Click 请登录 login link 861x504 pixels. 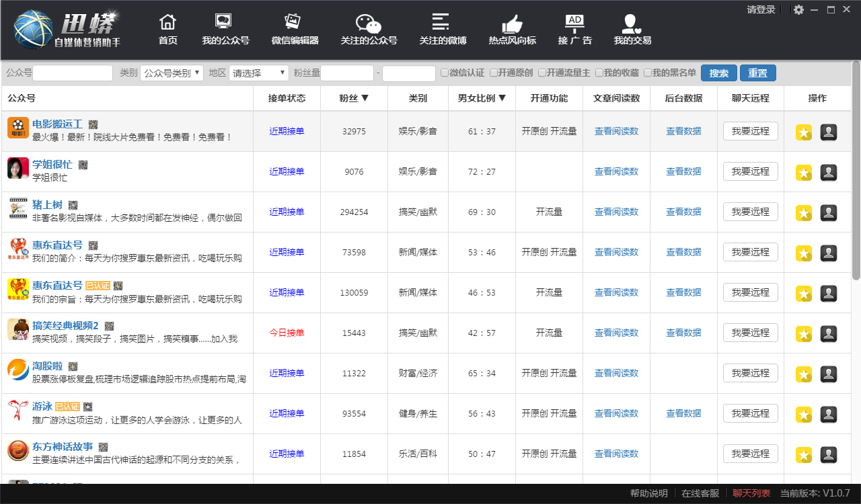(761, 9)
